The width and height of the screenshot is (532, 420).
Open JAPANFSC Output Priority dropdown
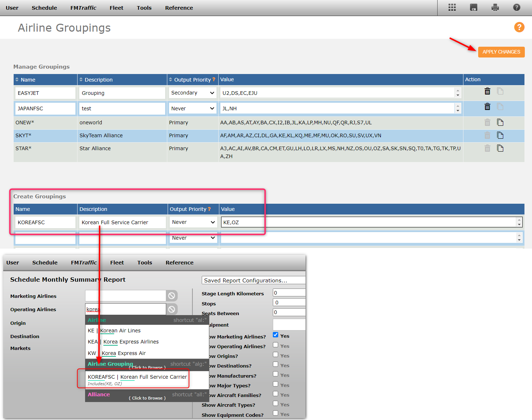pos(193,109)
